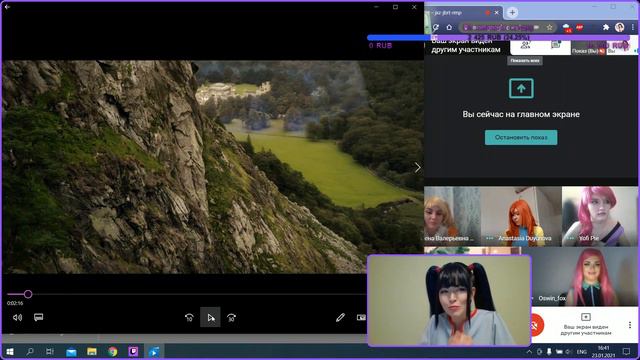Open Windows taskbar search
The width and height of the screenshot is (640, 360).
click(x=29, y=351)
